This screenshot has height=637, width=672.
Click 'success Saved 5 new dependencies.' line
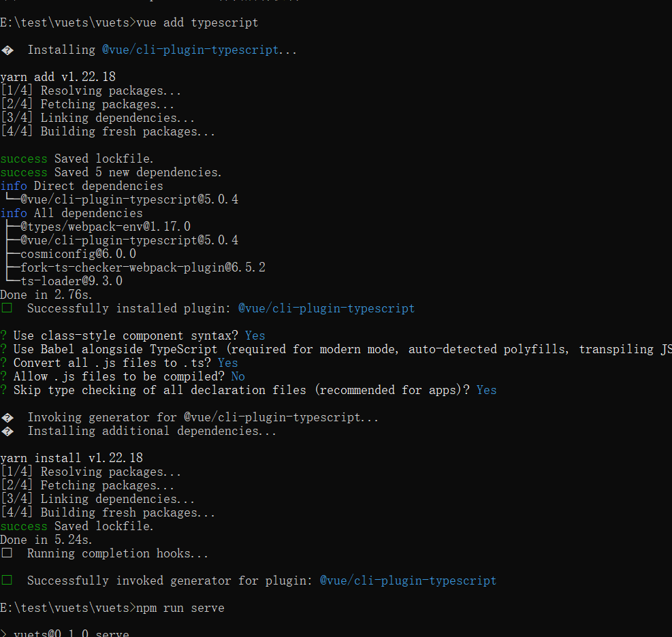[111, 172]
